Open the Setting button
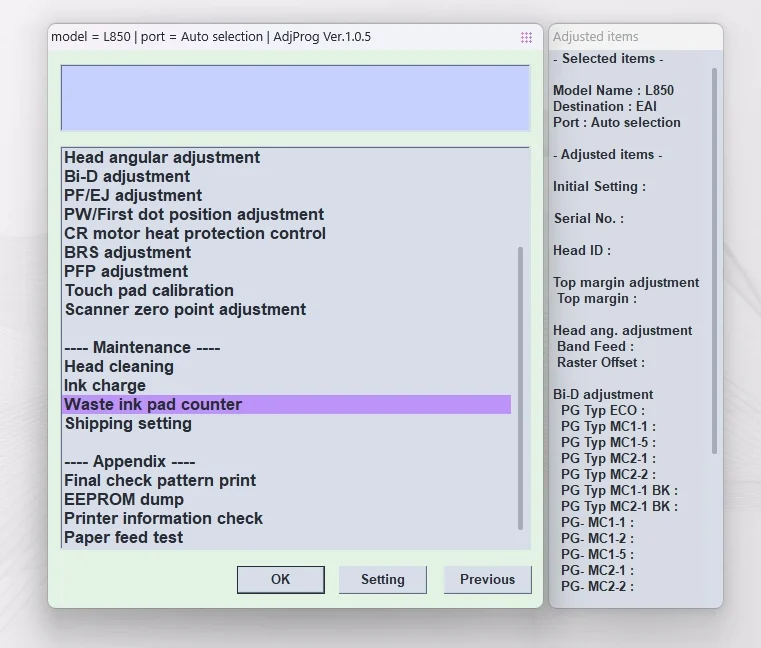This screenshot has height=648, width=761. (x=382, y=580)
